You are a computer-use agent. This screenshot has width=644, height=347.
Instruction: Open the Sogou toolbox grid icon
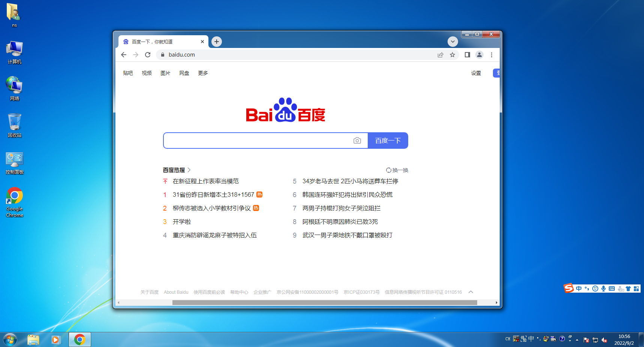coord(636,289)
